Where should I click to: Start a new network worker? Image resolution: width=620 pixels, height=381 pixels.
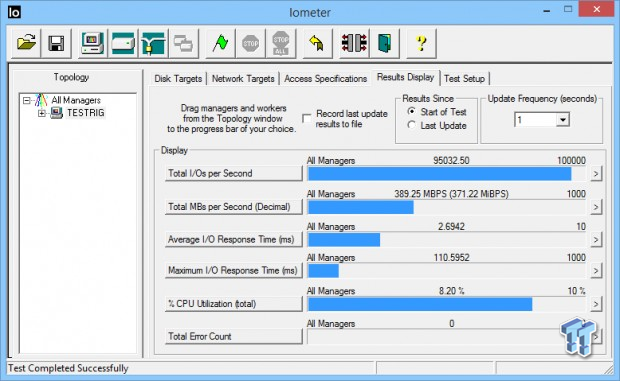pyautogui.click(x=153, y=43)
